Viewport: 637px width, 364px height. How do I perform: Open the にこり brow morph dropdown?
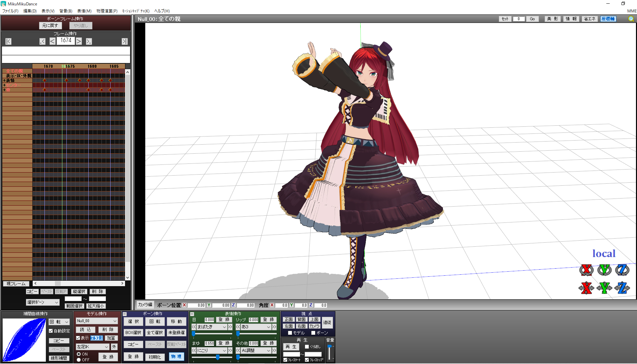pyautogui.click(x=212, y=351)
